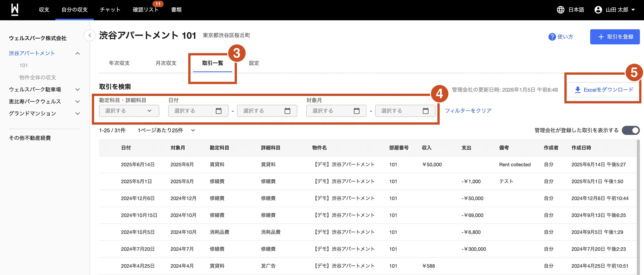Screen dimensions: 644x275
Task: Open その他不動産経費 in the sidebar
Action: (30, 138)
